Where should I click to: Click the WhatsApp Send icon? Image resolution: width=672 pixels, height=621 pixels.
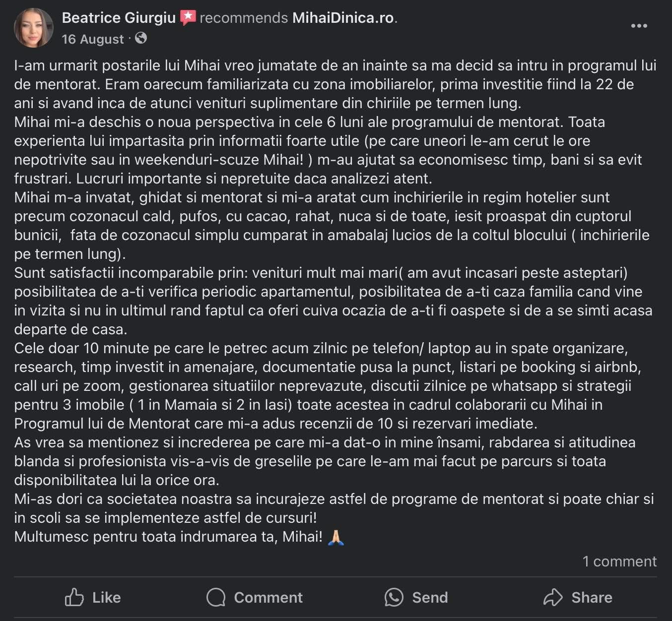click(x=394, y=597)
